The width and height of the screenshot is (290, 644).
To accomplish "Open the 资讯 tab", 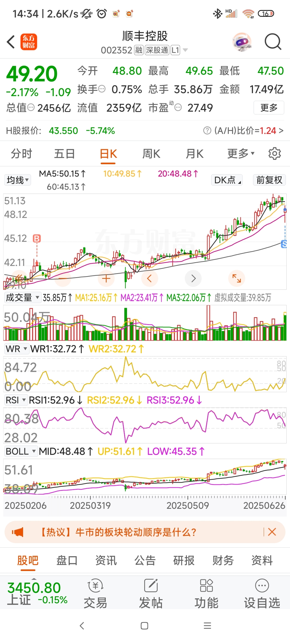I will (106, 560).
